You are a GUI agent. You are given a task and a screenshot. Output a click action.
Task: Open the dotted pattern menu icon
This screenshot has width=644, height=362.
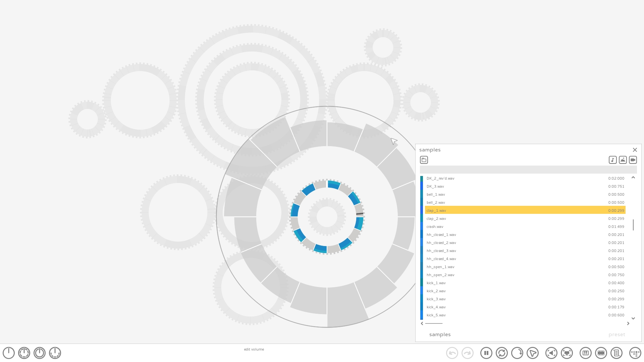(635, 353)
